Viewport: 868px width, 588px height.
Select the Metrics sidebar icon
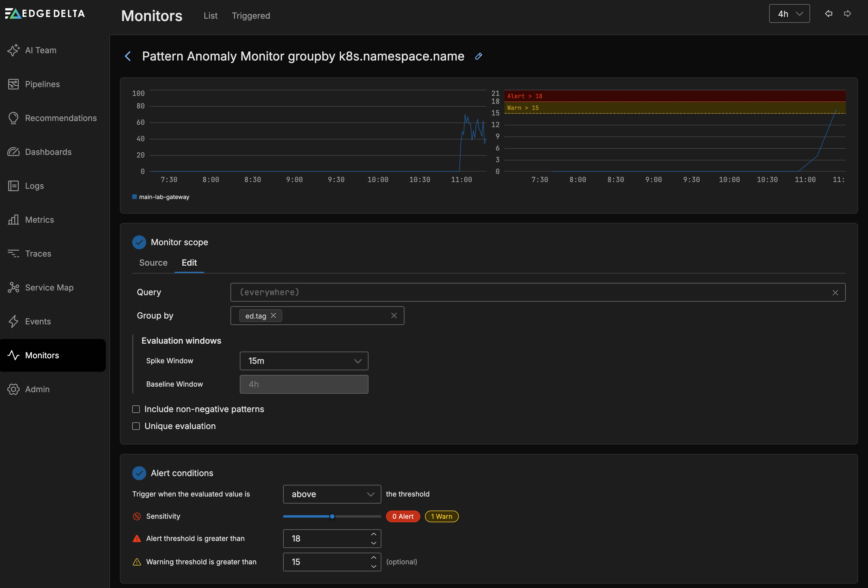13,219
